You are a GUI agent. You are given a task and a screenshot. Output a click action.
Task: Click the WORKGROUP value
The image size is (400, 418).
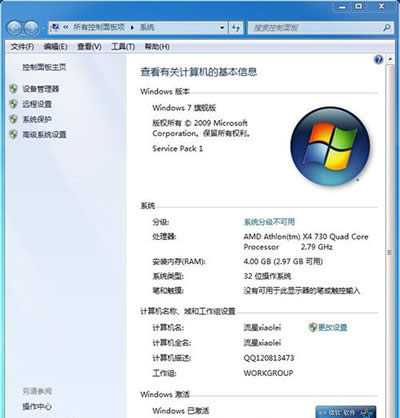268,373
